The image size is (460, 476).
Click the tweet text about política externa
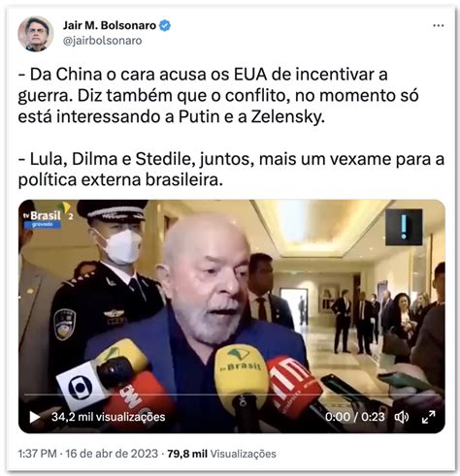point(231,170)
